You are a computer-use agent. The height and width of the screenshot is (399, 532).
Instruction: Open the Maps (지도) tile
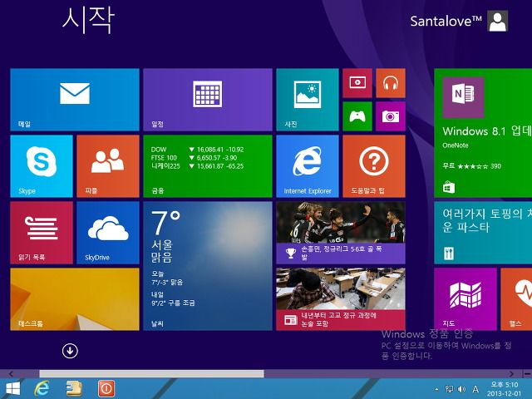(x=465, y=299)
